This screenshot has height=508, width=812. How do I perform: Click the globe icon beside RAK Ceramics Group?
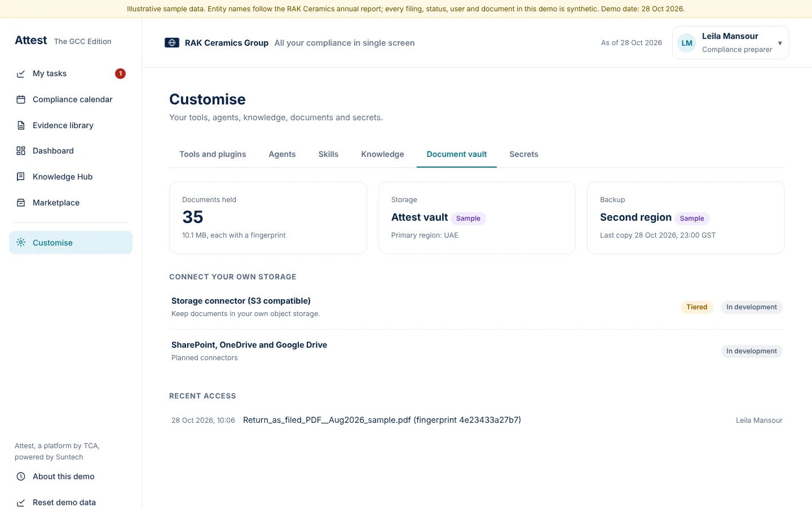(172, 43)
